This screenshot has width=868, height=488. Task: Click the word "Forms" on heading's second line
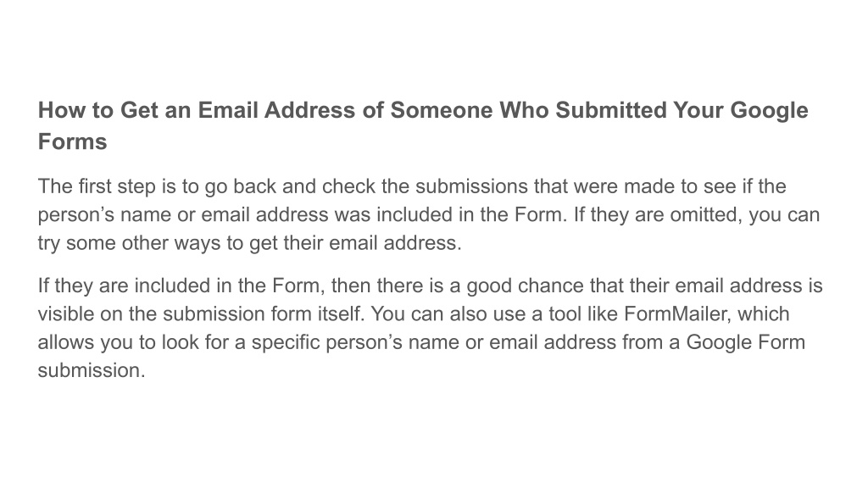73,141
